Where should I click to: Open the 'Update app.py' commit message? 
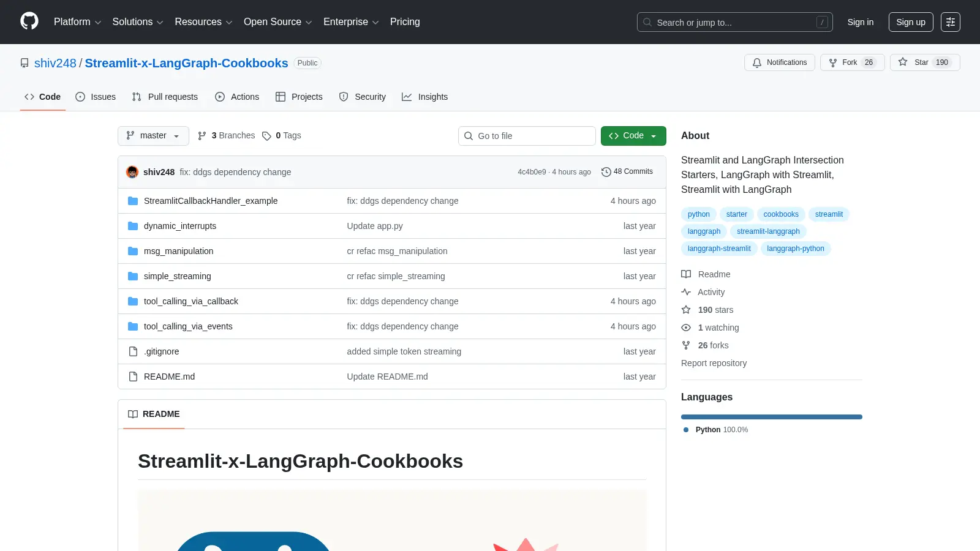375,226
